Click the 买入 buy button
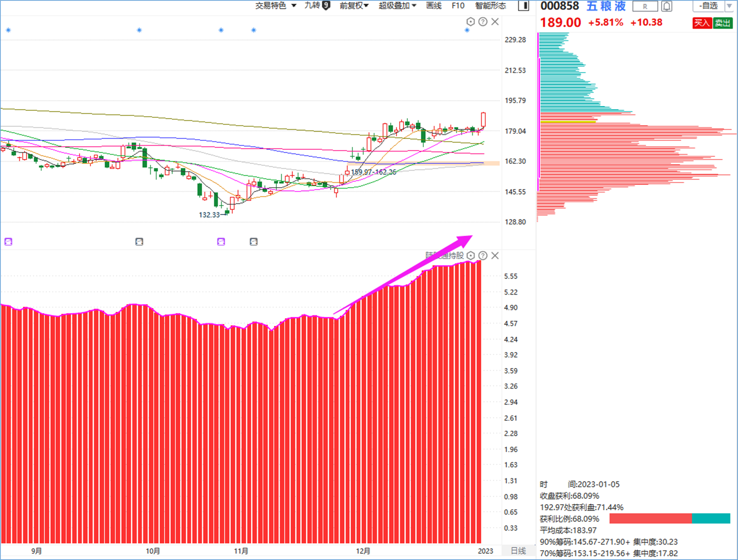738x560 pixels. click(702, 23)
